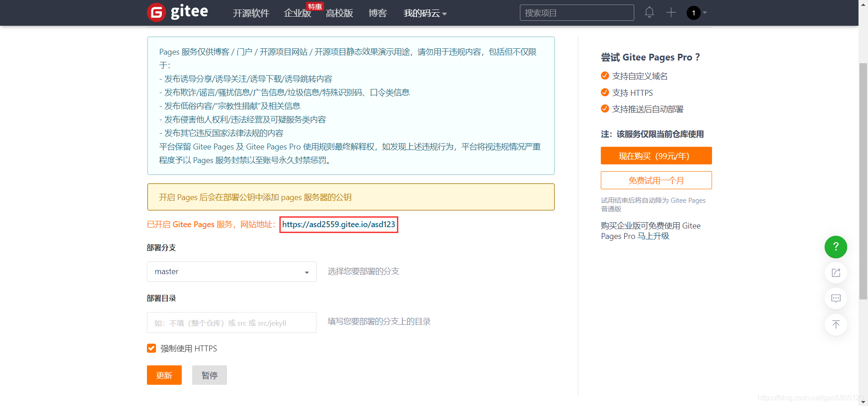Click the green help question mark button
The image size is (868, 406).
[x=835, y=247]
